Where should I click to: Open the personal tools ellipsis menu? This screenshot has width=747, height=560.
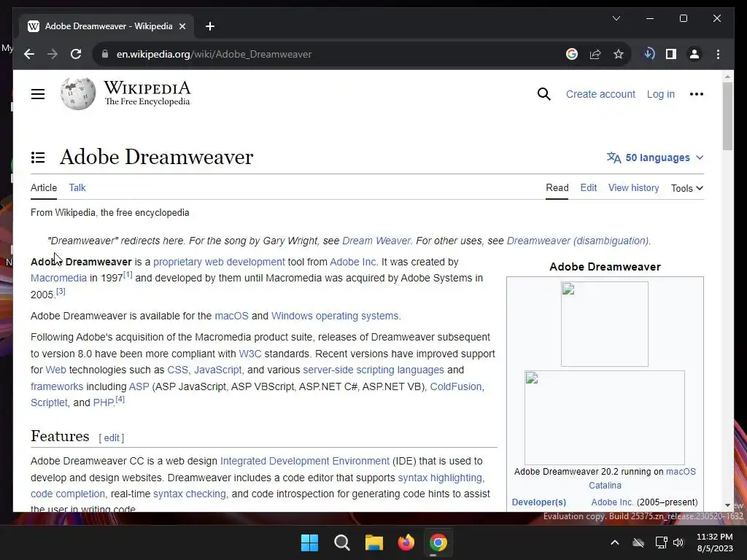696,94
